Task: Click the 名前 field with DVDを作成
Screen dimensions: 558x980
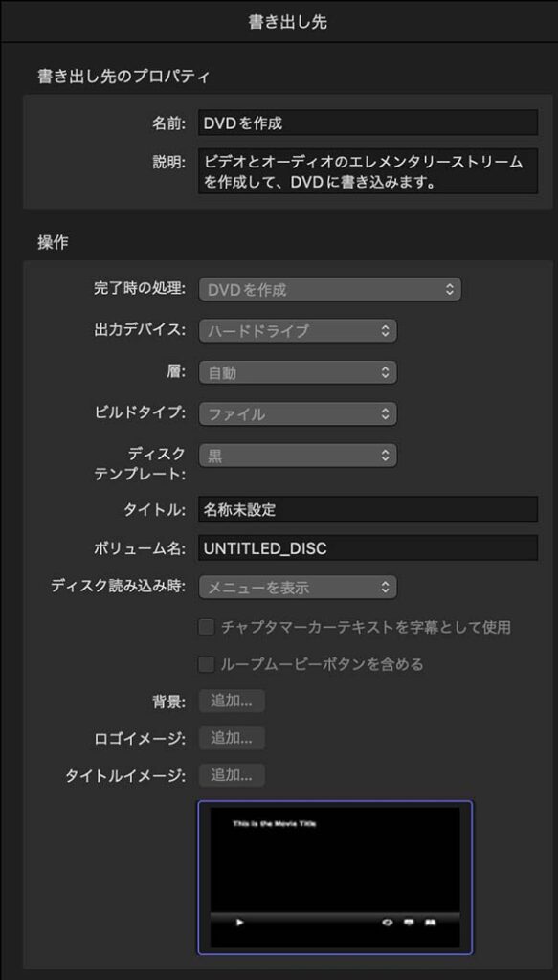Action: [368, 122]
